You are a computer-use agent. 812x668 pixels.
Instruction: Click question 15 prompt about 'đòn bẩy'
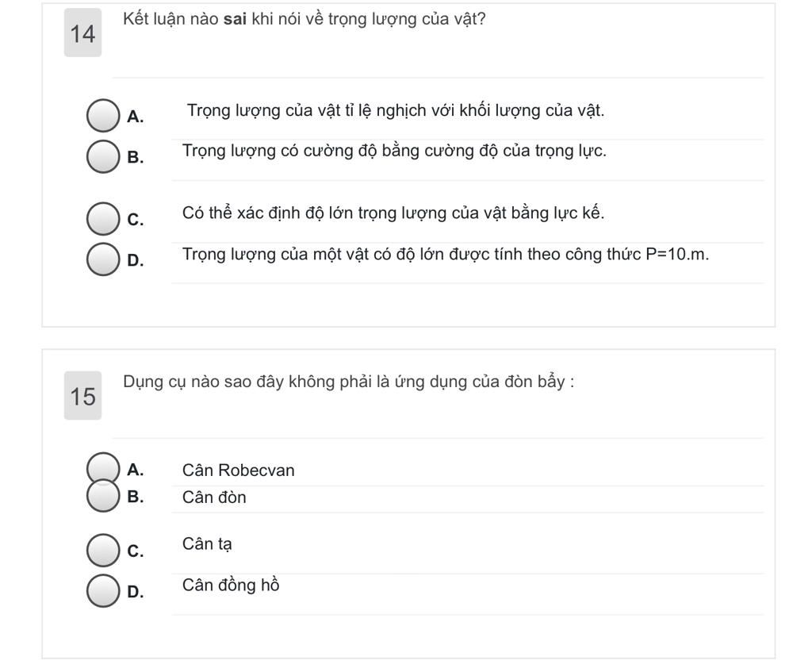click(x=349, y=382)
